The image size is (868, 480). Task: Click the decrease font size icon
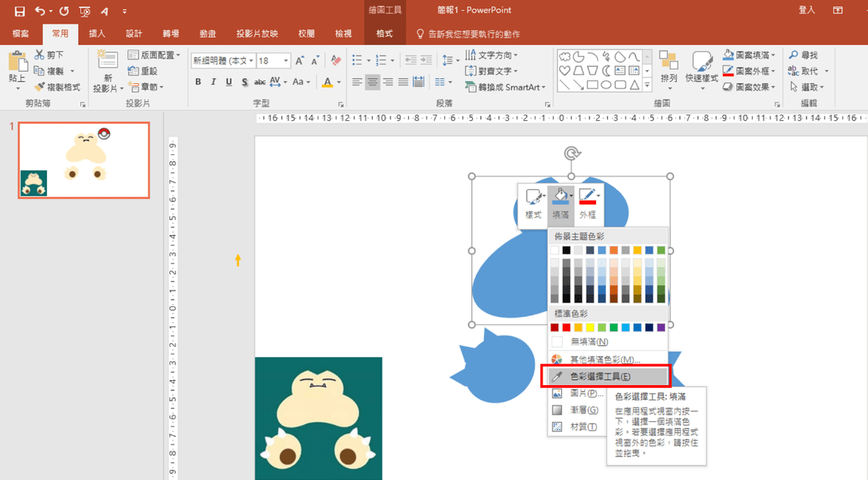click(x=315, y=61)
